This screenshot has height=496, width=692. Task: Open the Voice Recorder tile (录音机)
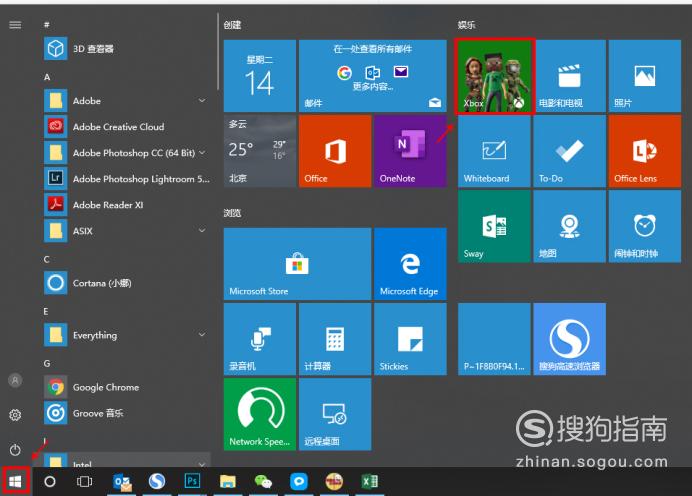[x=260, y=339]
